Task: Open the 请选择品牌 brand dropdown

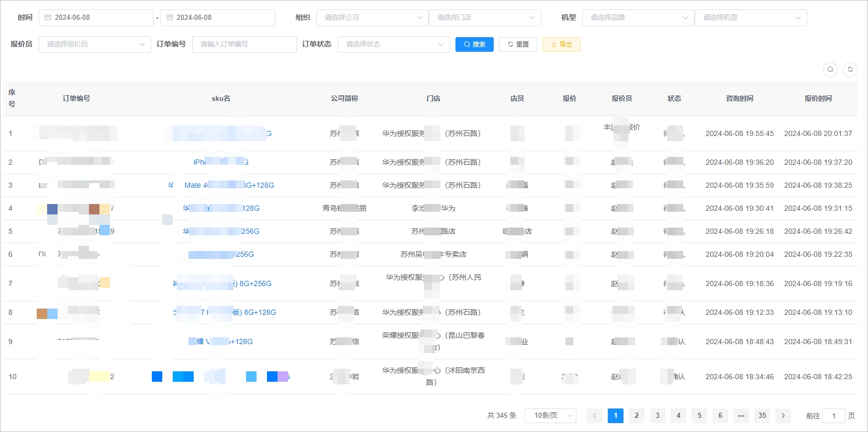Action: coord(638,17)
